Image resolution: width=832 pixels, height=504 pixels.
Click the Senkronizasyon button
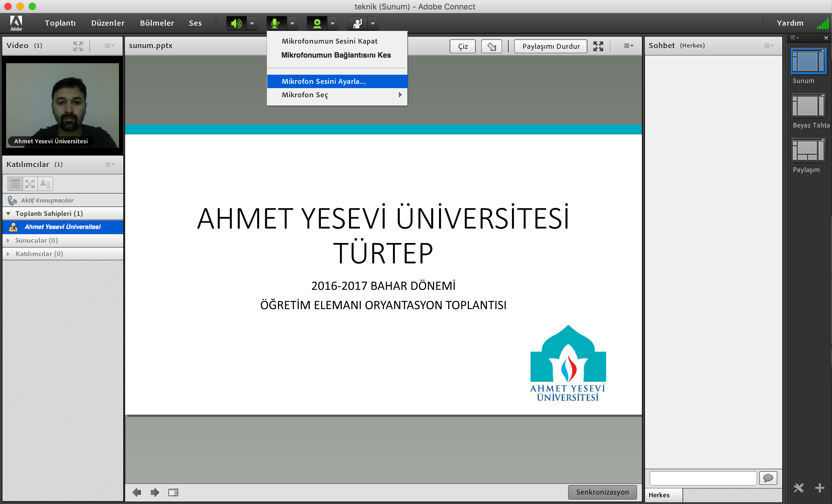(x=602, y=492)
